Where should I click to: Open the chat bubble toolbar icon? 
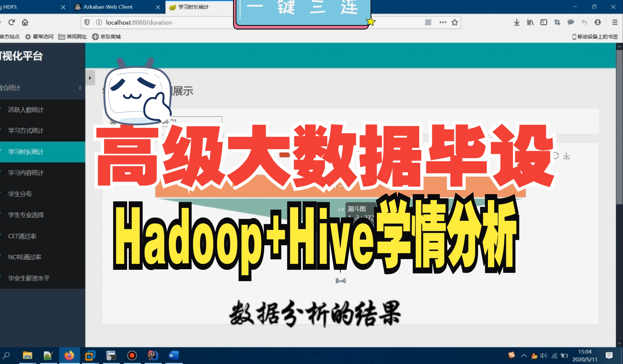[x=571, y=22]
